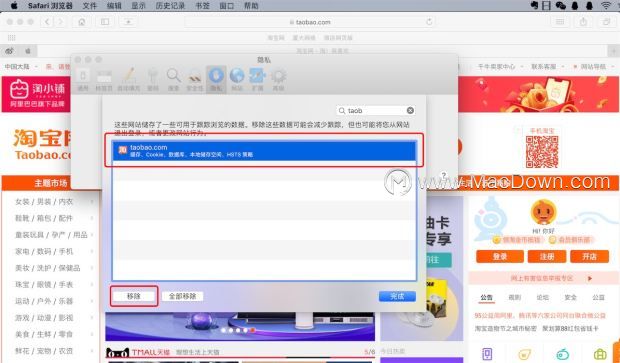Open the Websites preferences globe icon
The image size is (620, 363).
coord(237,79)
